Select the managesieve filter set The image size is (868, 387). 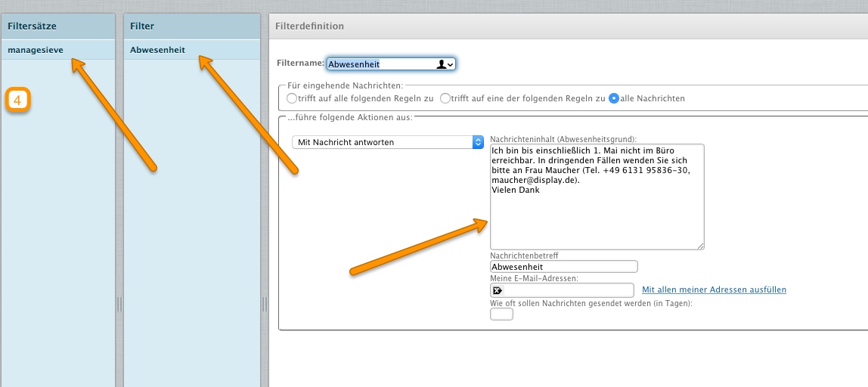coord(36,50)
